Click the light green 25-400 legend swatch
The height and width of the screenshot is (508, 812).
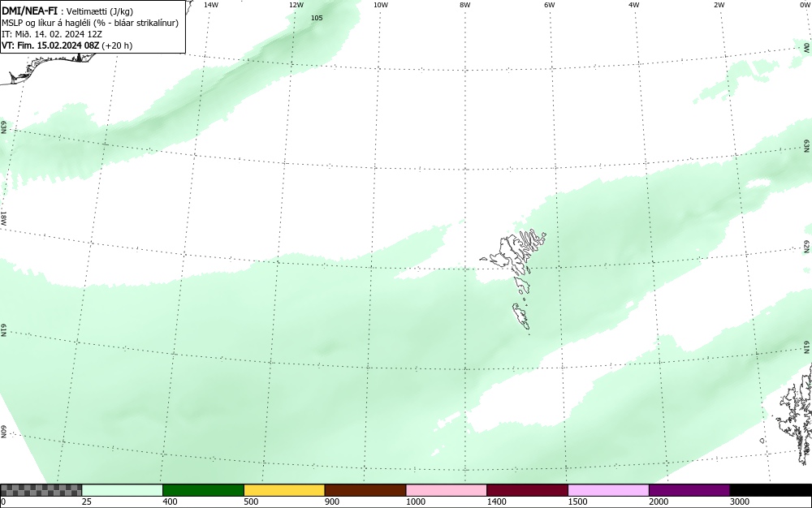(123, 490)
